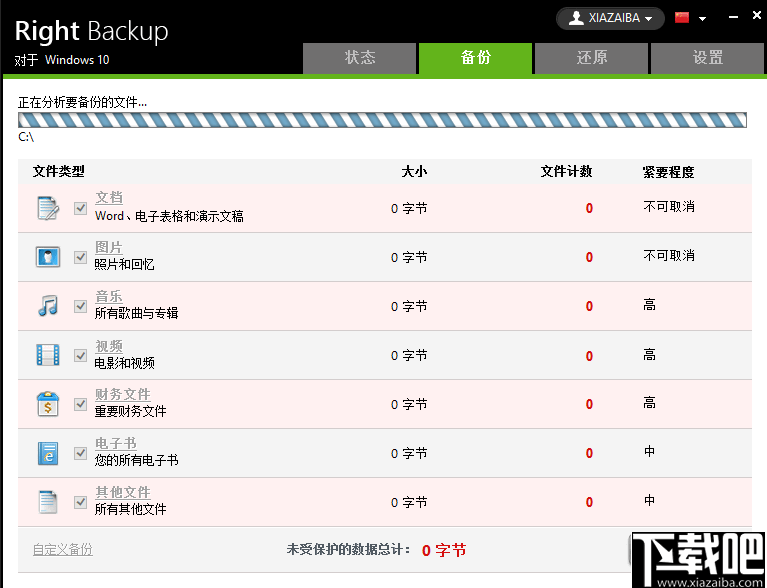
Task: Switch to the 备份 backup tab
Action: pos(475,58)
